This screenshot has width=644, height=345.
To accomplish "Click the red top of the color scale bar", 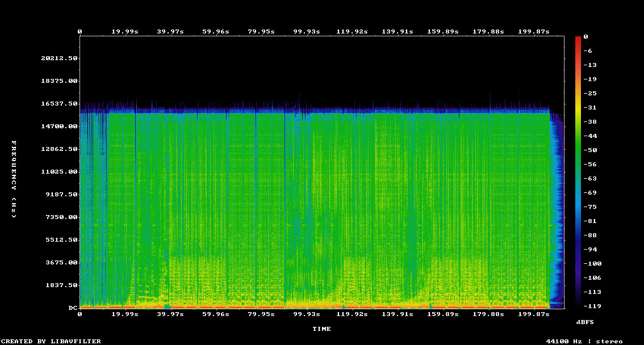I will (x=578, y=39).
